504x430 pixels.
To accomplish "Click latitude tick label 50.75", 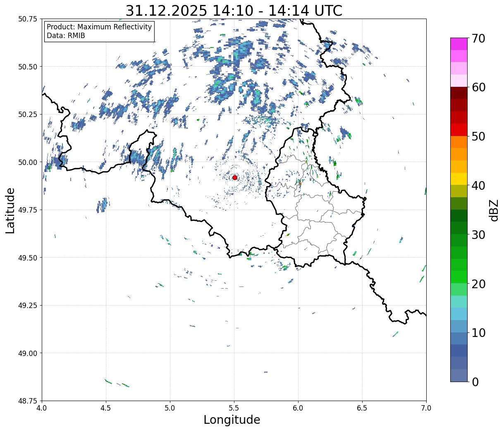I will pos(27,19).
